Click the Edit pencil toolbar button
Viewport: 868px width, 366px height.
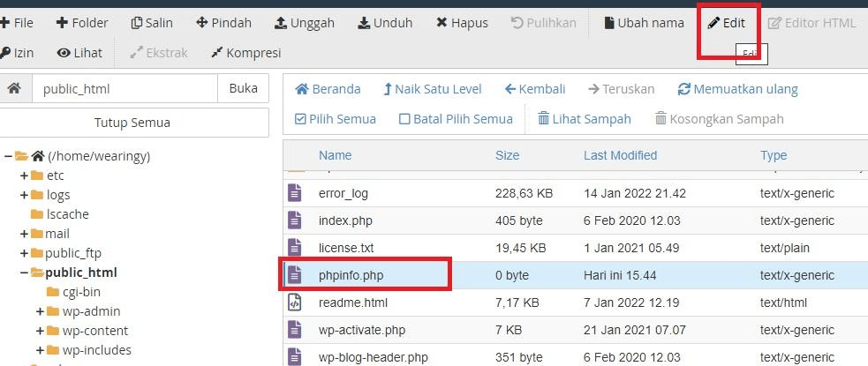coord(726,23)
